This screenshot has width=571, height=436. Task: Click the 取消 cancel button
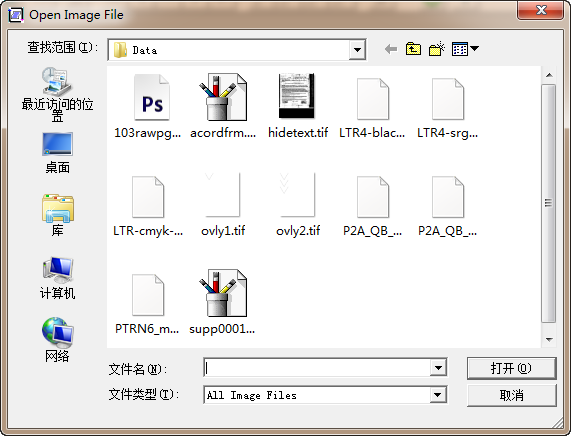point(511,395)
